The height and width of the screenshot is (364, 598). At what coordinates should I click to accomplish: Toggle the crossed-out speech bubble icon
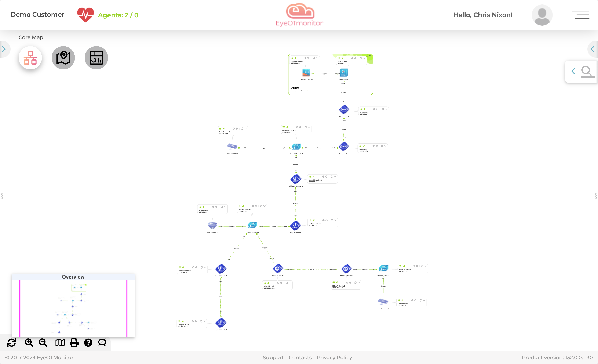(102, 343)
